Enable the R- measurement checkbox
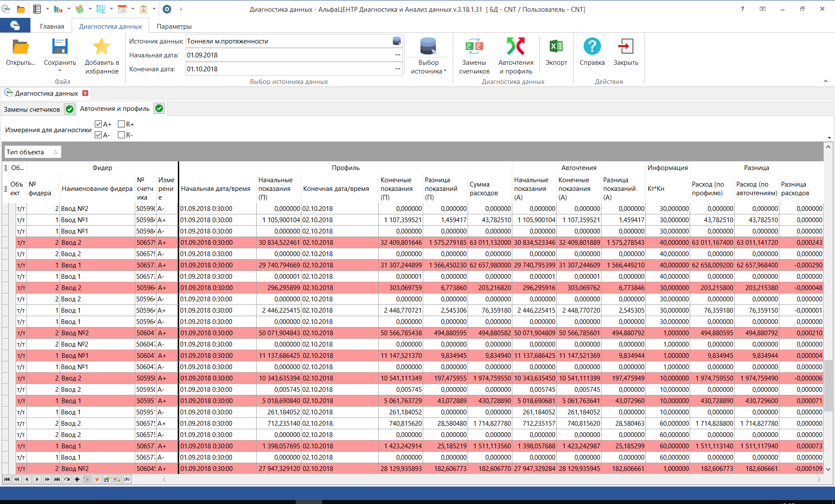Viewport: 835px width, 504px height. (121, 135)
